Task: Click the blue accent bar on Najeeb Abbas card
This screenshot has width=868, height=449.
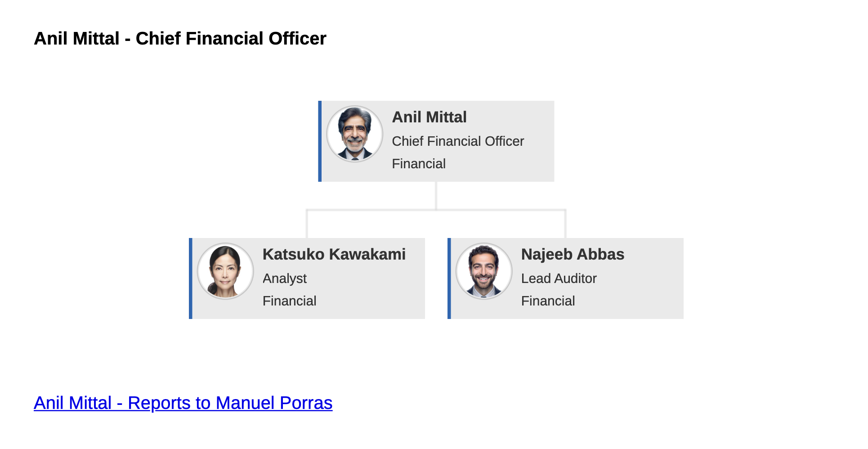Action: (449, 278)
